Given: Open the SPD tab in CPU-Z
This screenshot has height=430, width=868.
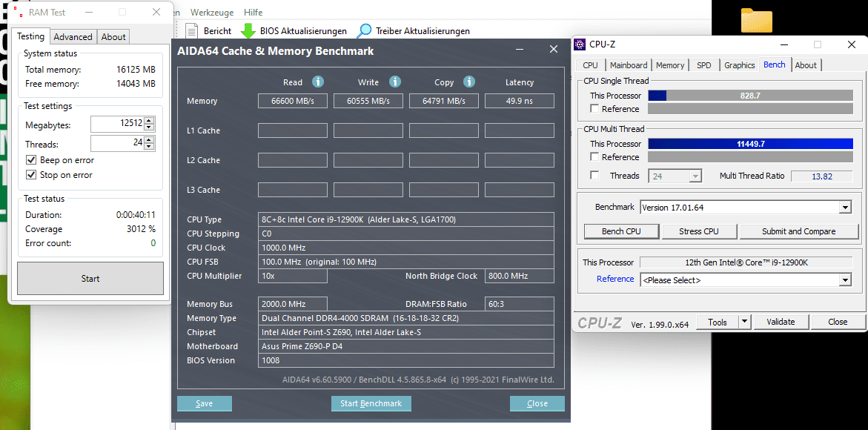Looking at the screenshot, I should [x=703, y=65].
